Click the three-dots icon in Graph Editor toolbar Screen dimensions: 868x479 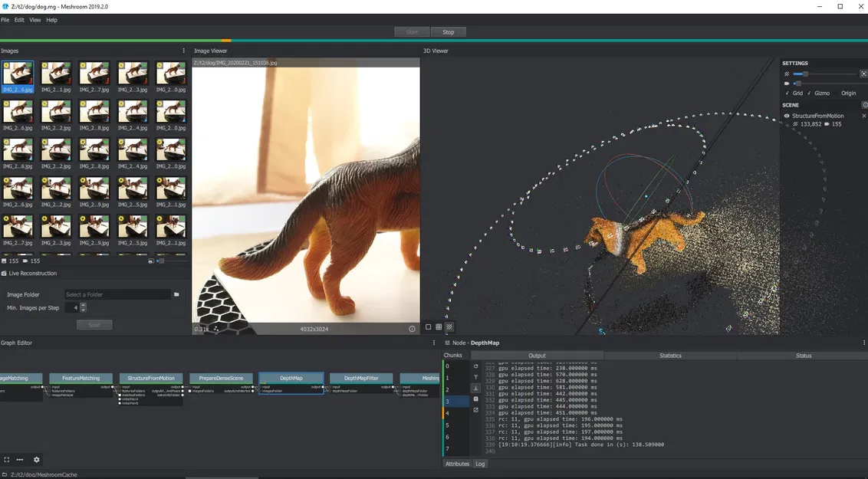pyautogui.click(x=20, y=460)
